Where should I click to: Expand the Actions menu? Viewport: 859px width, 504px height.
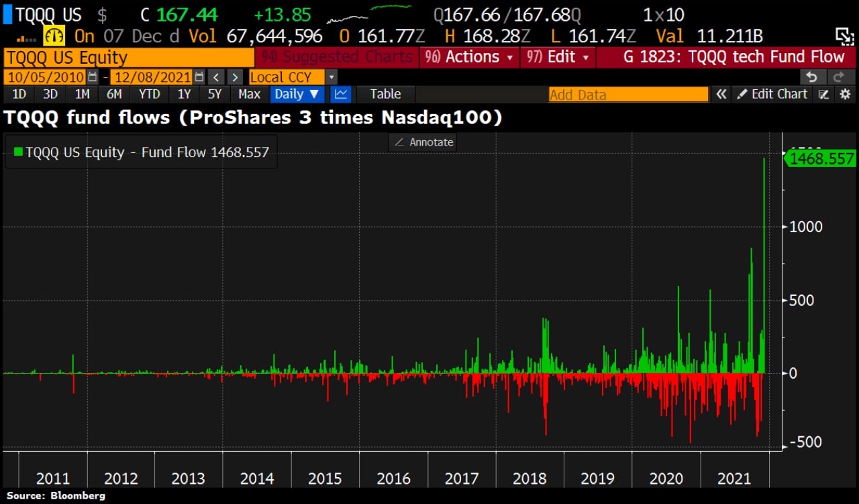coord(470,57)
